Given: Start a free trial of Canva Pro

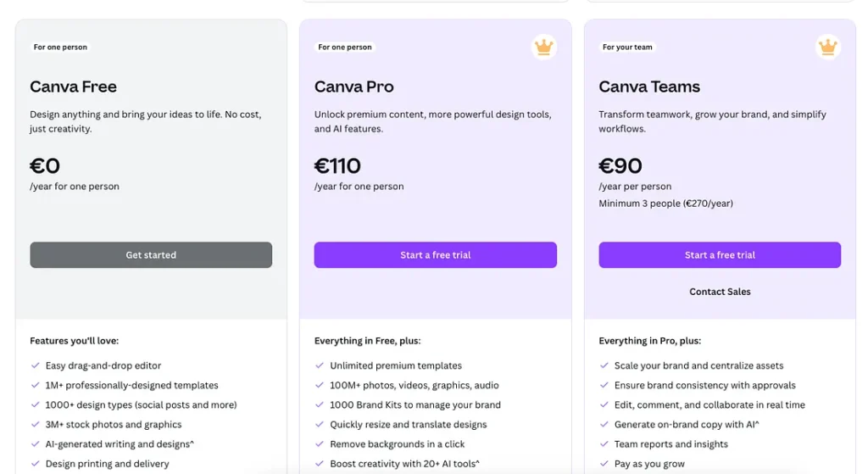Looking at the screenshot, I should click(x=435, y=255).
